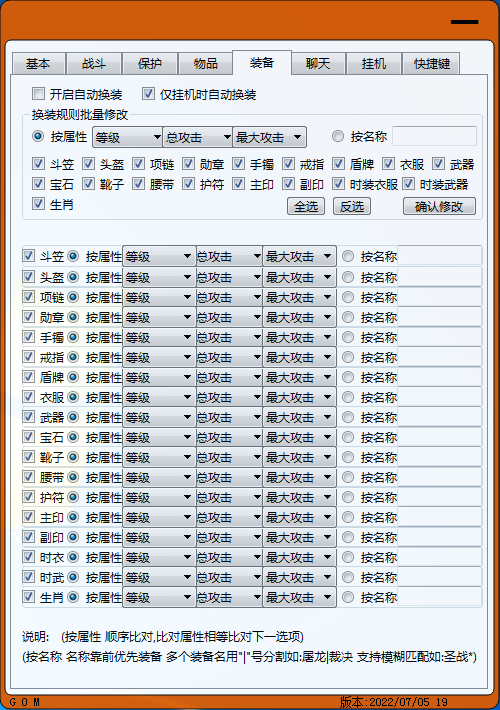Switch to the 挂机 tab
The height and width of the screenshot is (710, 500).
374,63
